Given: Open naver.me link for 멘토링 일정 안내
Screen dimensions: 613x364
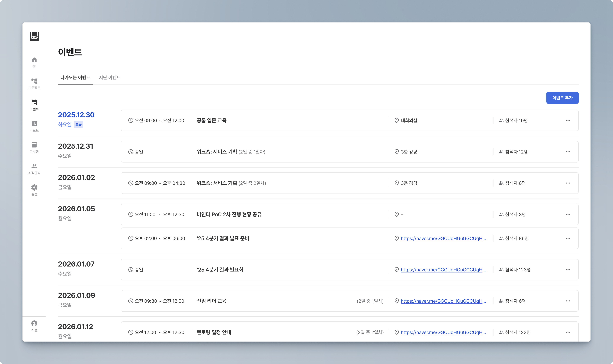Looking at the screenshot, I should coord(443,332).
